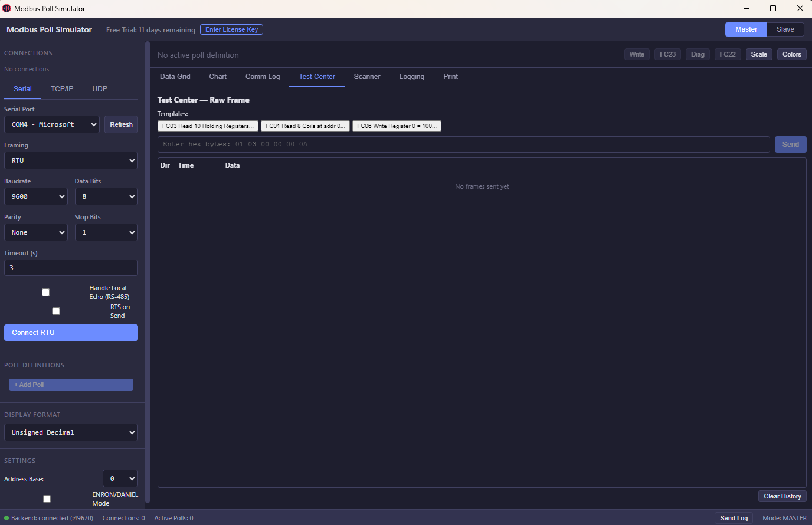Switch to Slave mode

[x=785, y=29]
